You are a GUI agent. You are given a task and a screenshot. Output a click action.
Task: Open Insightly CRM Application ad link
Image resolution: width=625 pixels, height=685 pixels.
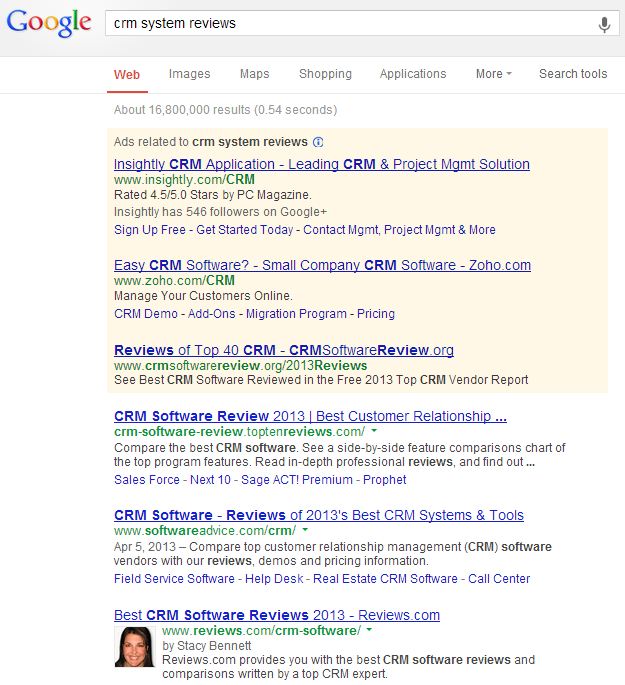pyautogui.click(x=322, y=164)
